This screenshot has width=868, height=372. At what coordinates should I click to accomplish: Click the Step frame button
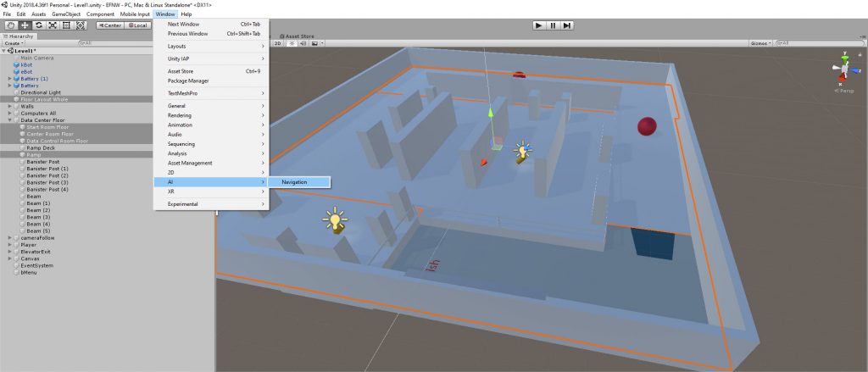567,25
